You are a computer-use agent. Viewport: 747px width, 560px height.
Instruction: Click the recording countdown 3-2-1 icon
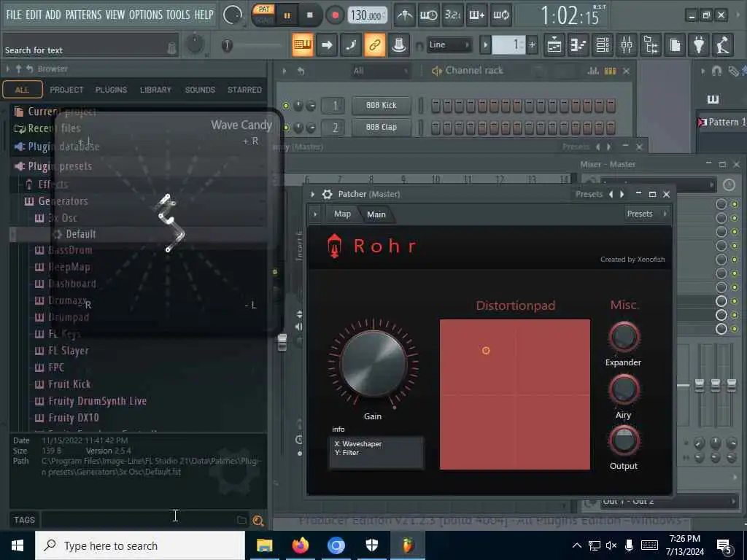pyautogui.click(x=452, y=15)
